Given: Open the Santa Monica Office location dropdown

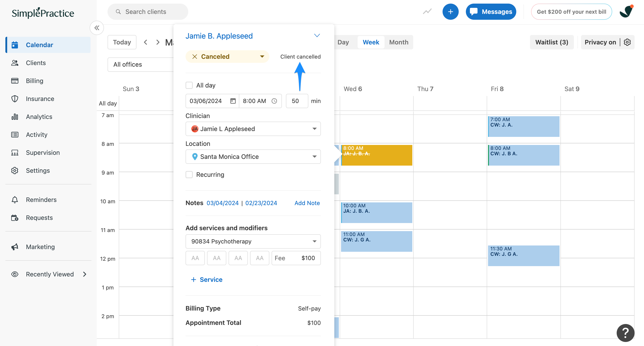Looking at the screenshot, I should click(x=253, y=156).
